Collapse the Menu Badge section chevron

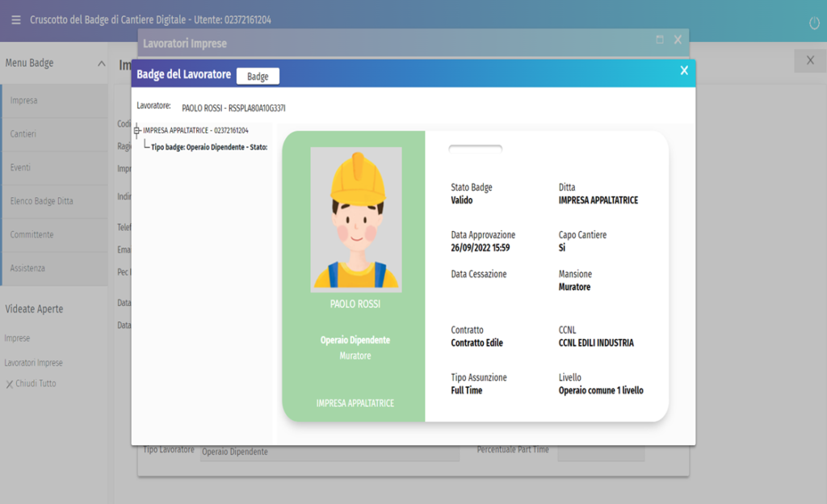tap(101, 63)
